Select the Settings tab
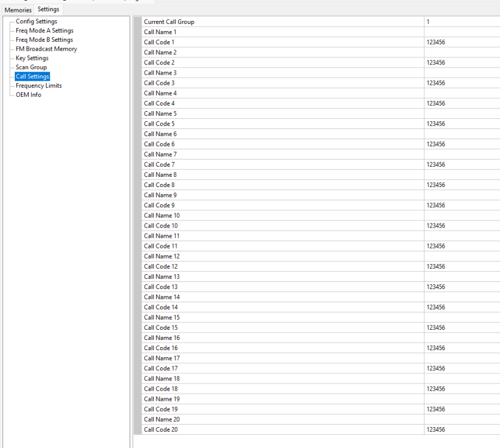Screen dimensions: 500x448 48,9
